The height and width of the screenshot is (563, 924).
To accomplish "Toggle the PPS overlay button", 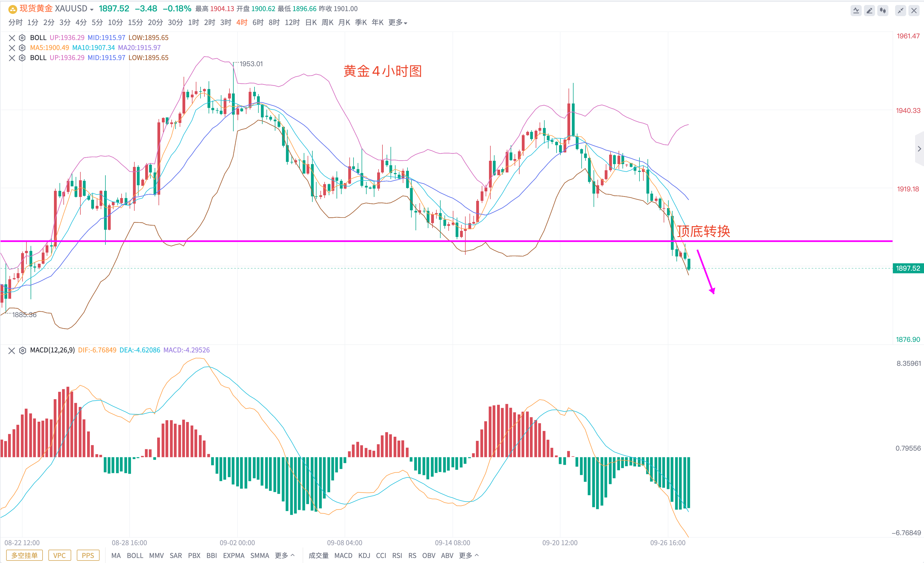I will click(x=88, y=555).
